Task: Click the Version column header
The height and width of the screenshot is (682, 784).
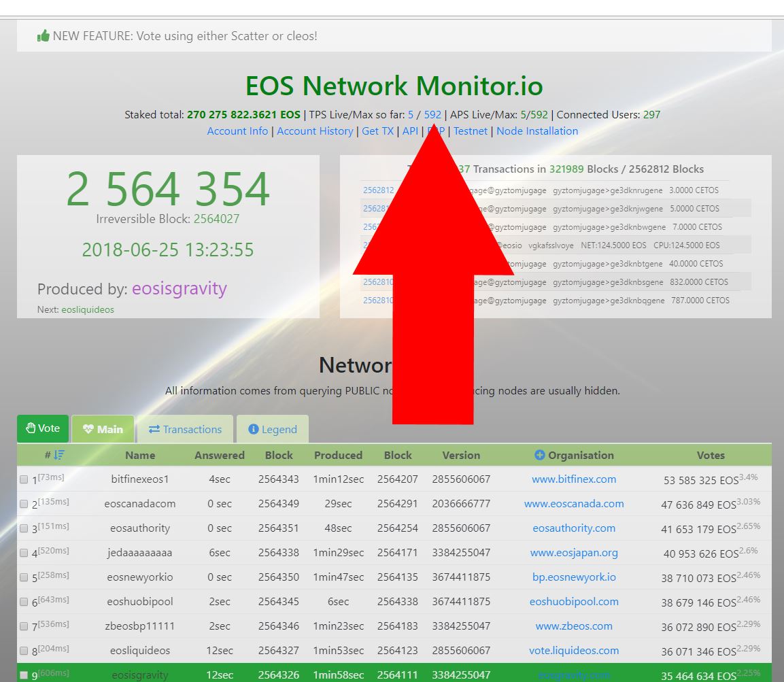Action: (x=461, y=455)
